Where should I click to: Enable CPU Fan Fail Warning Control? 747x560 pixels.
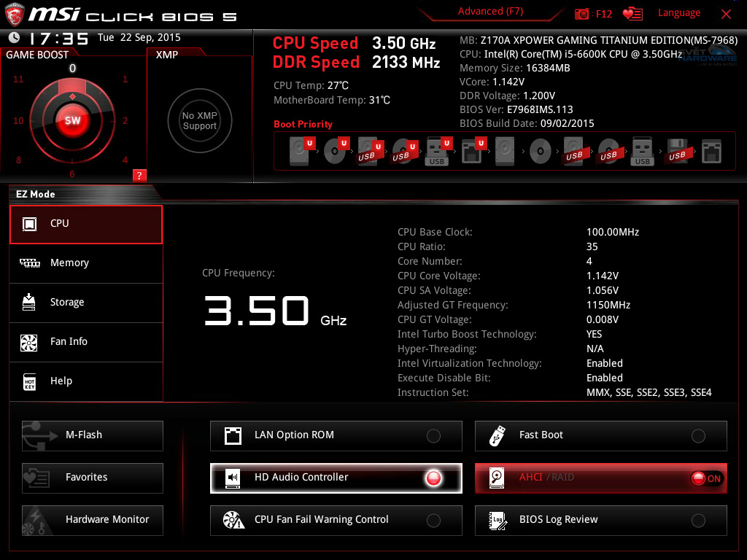pos(433,521)
